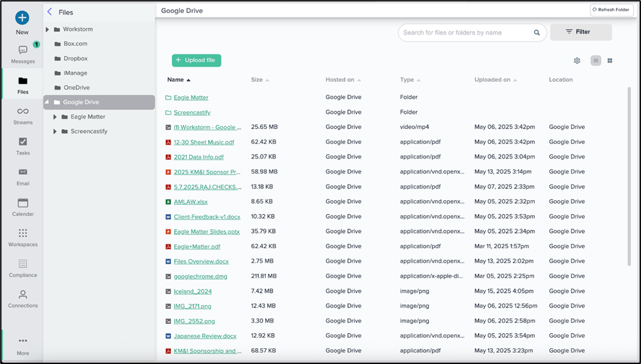The width and height of the screenshot is (641, 364).
Task: Open the More options menu
Action: point(23,346)
